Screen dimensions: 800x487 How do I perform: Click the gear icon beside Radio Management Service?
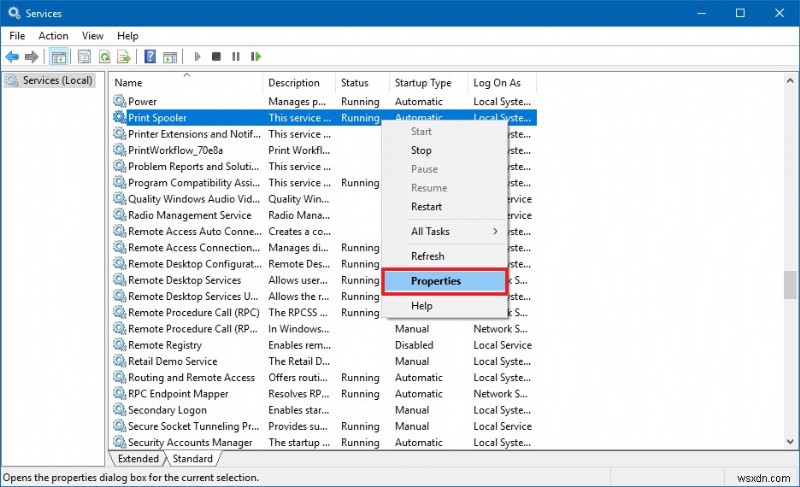click(x=119, y=215)
